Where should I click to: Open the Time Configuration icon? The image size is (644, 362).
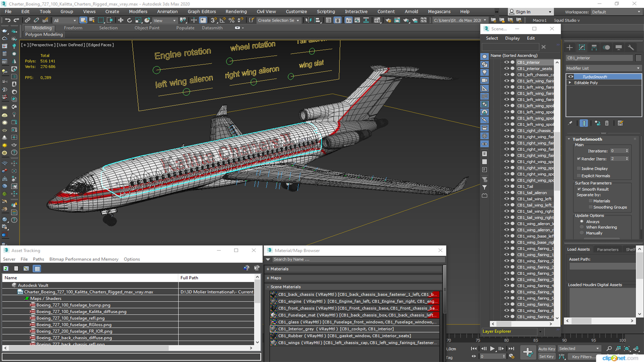coord(512,356)
